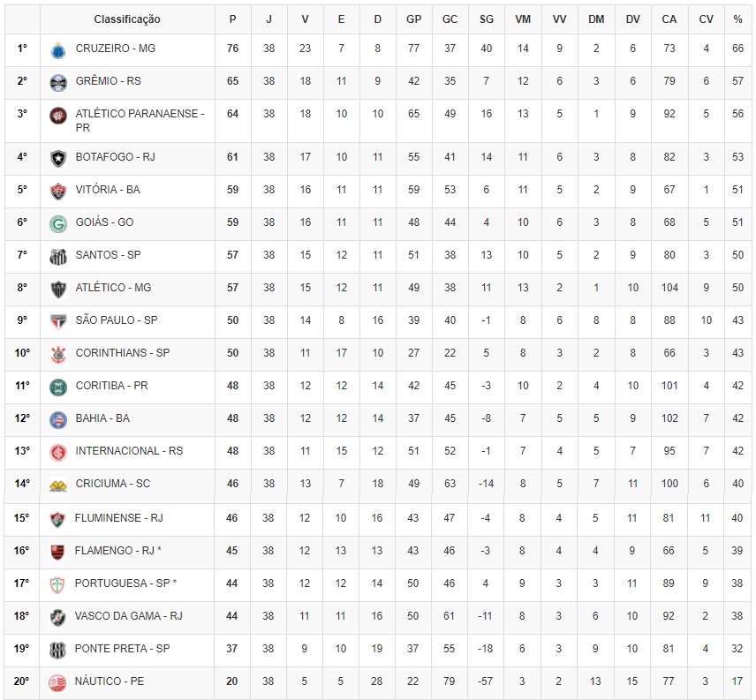Click the Flamengo striped shield icon
The image size is (756, 700).
tap(57, 552)
